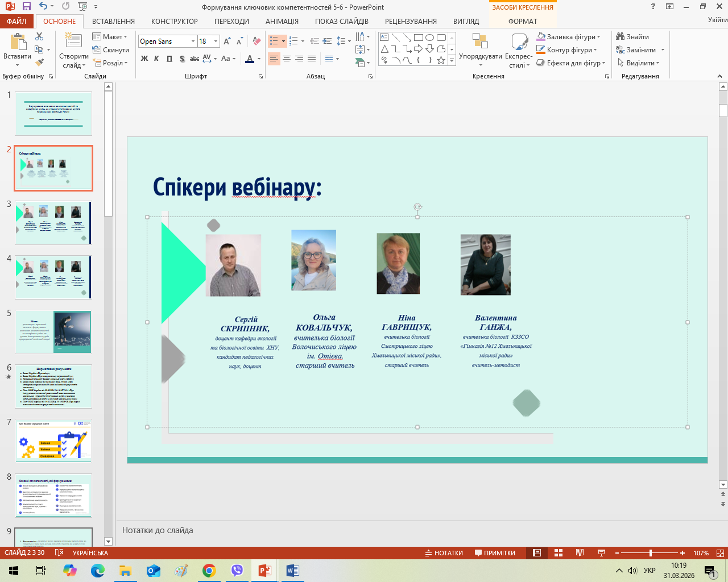Toggle ПРИМІТКИ comments pane
The height and width of the screenshot is (582, 728).
[495, 553]
